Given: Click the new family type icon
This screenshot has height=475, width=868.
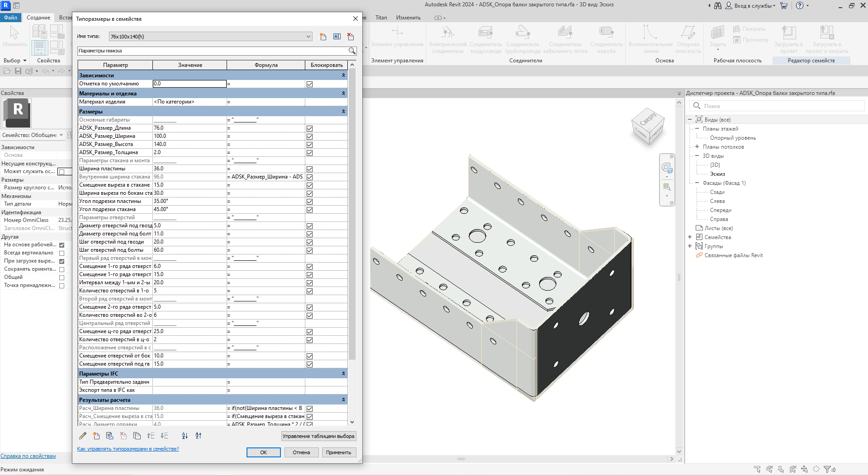Looking at the screenshot, I should pyautogui.click(x=323, y=37).
